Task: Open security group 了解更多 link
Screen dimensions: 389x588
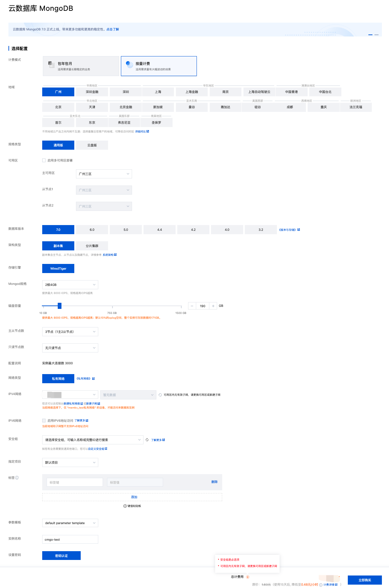Action: [158, 440]
